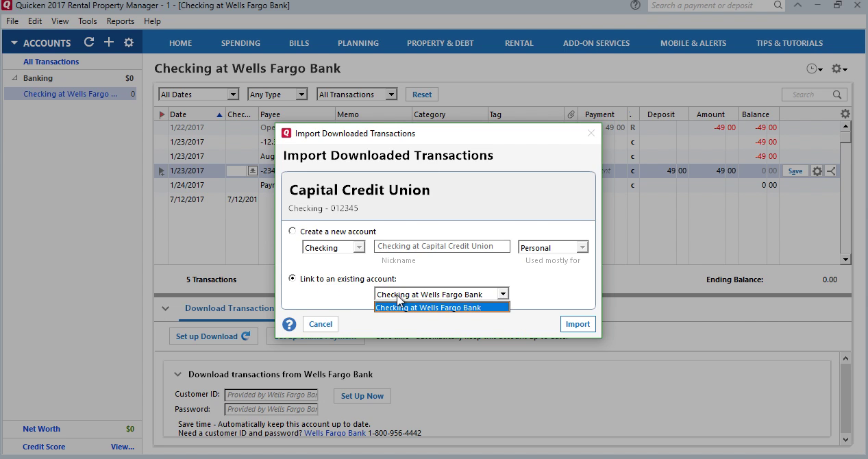Open the File menu
This screenshot has height=459, width=868.
(12, 21)
